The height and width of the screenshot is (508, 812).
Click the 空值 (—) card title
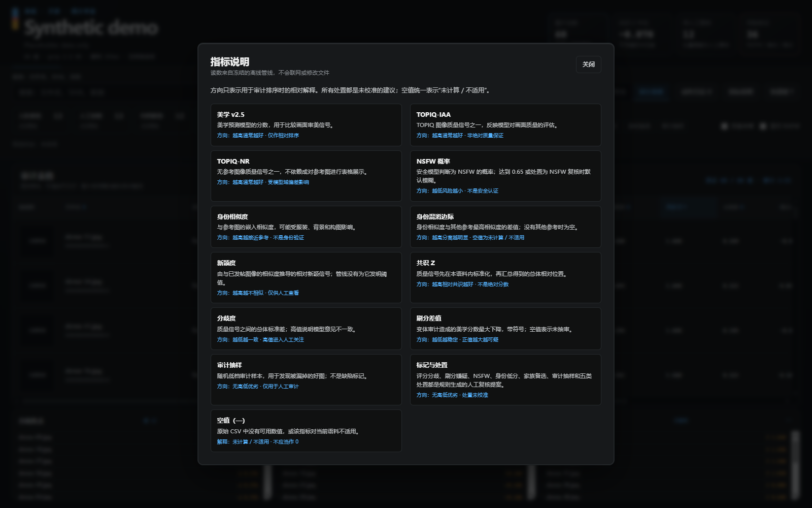231,421
